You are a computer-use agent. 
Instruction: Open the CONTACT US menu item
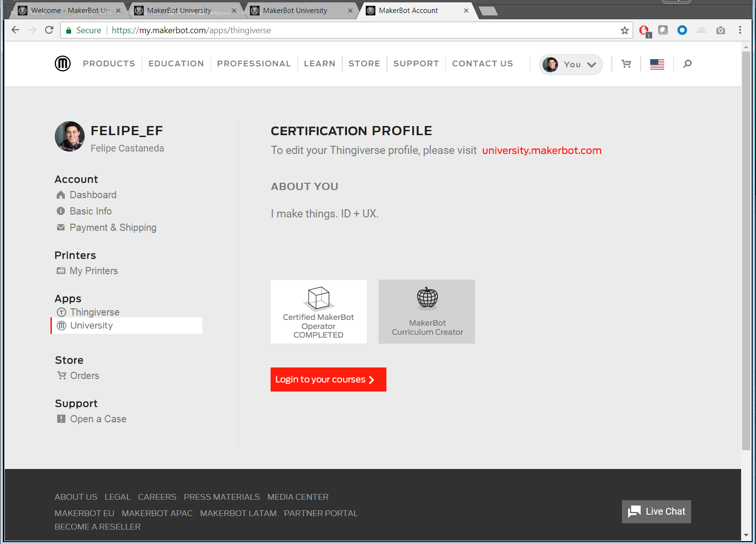(483, 63)
